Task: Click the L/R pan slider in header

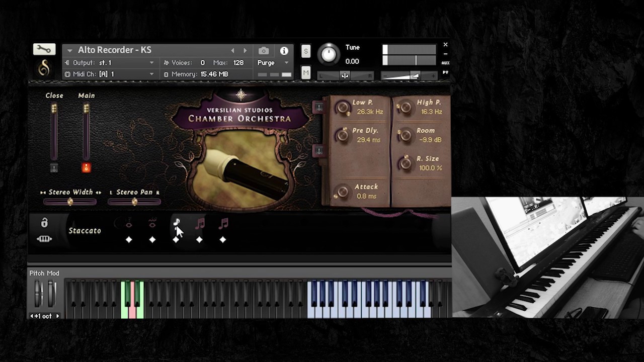Action: tap(345, 76)
